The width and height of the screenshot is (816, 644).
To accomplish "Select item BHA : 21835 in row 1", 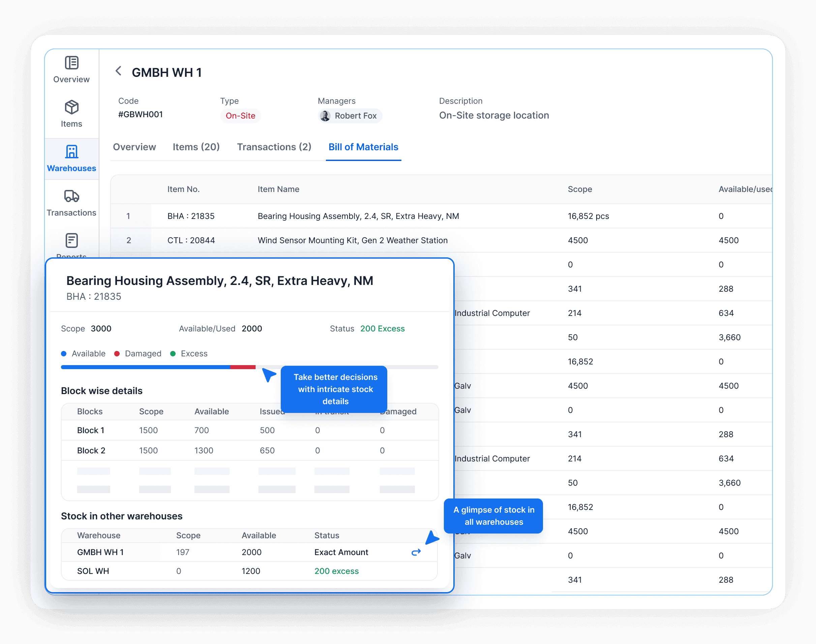I will click(x=191, y=216).
